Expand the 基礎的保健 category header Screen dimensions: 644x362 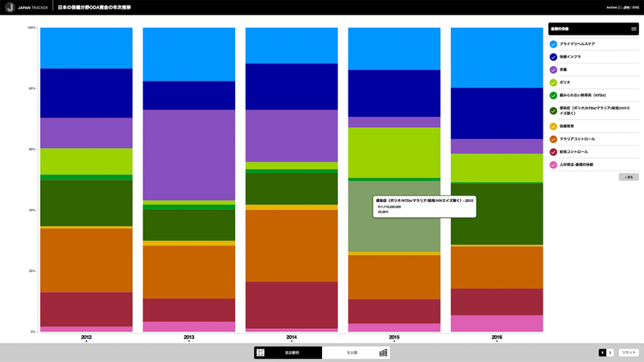coord(585,29)
